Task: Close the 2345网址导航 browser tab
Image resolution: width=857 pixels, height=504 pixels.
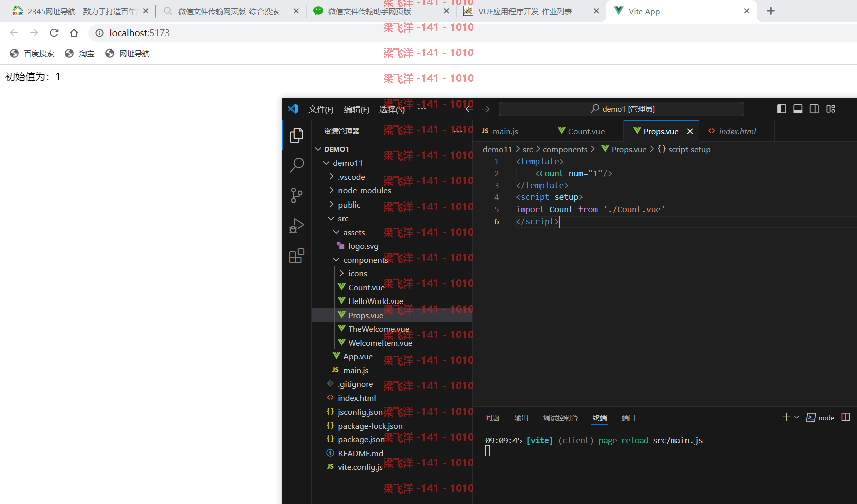Action: click(x=146, y=11)
